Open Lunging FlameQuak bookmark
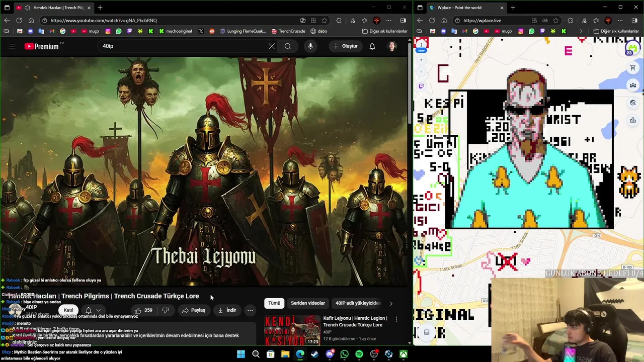Image resolution: width=644 pixels, height=362 pixels. [x=243, y=31]
